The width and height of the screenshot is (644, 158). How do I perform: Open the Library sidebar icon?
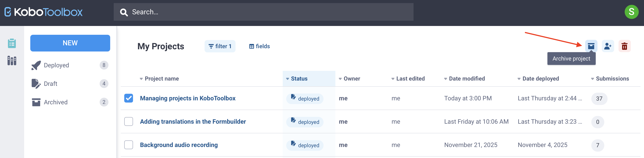pyautogui.click(x=12, y=61)
